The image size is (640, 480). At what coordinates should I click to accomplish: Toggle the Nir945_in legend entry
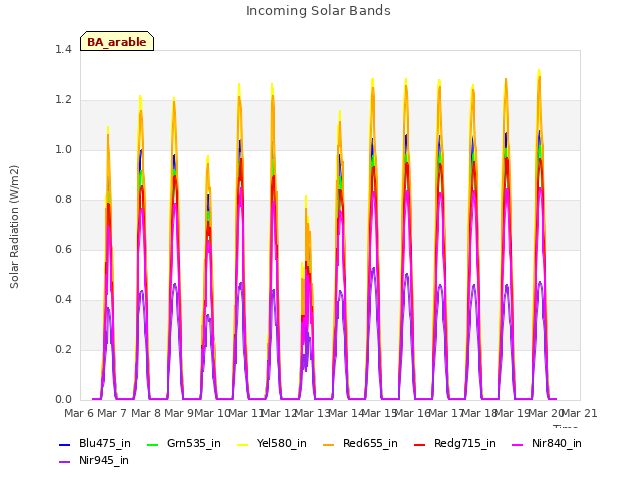point(94,461)
